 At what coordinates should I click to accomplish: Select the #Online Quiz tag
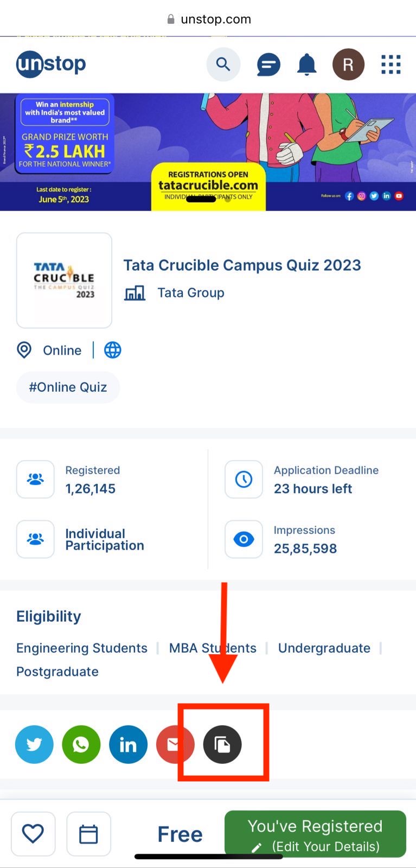(68, 387)
